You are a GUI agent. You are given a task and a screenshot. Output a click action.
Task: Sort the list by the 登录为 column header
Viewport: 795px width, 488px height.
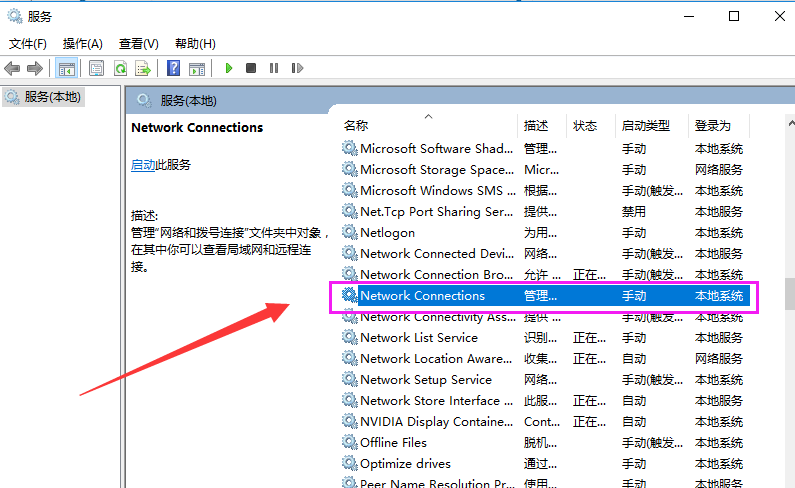718,125
